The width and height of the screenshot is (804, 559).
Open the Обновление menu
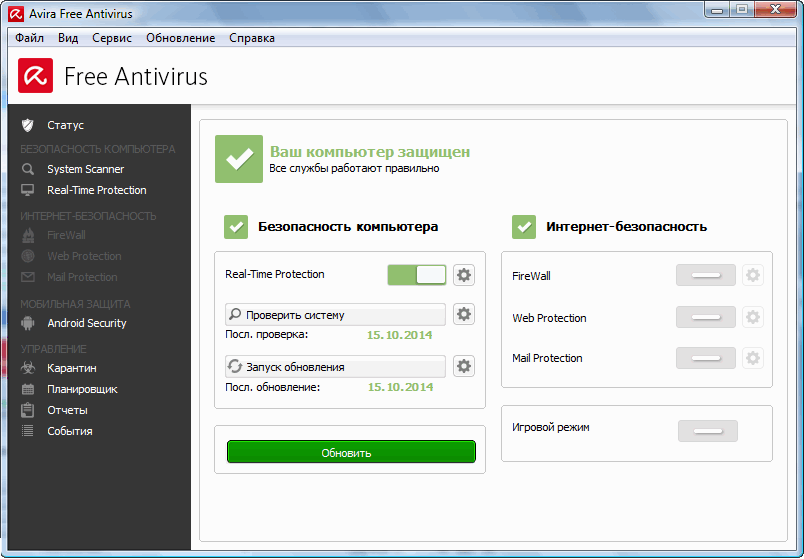[180, 38]
